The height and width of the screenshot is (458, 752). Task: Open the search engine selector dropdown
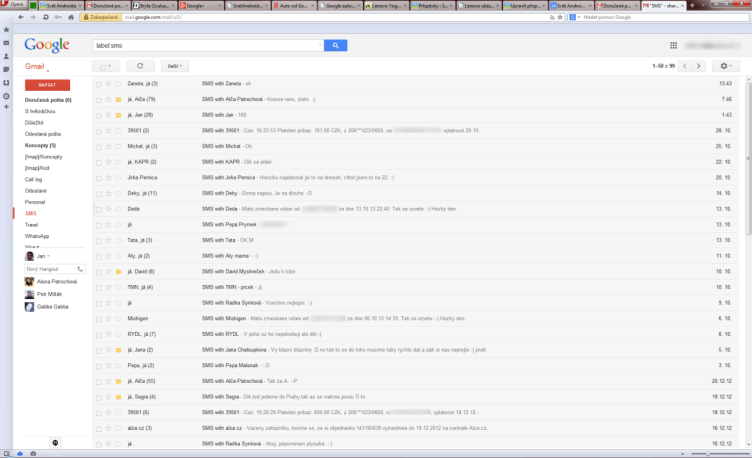point(575,17)
